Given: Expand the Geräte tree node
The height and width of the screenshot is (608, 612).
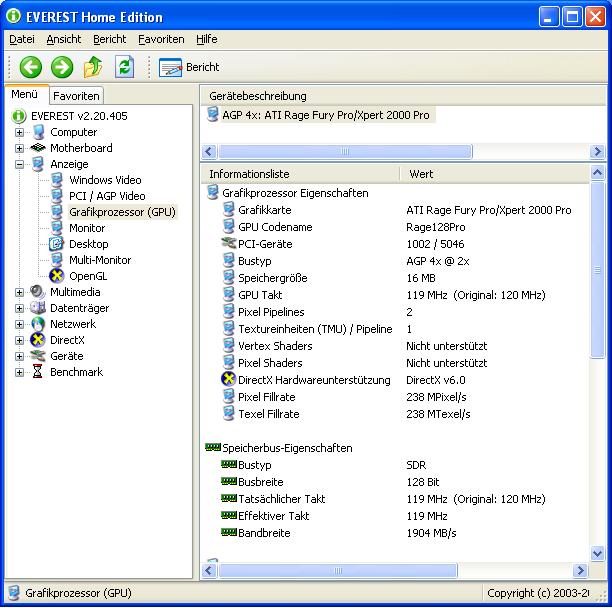Looking at the screenshot, I should 19,356.
